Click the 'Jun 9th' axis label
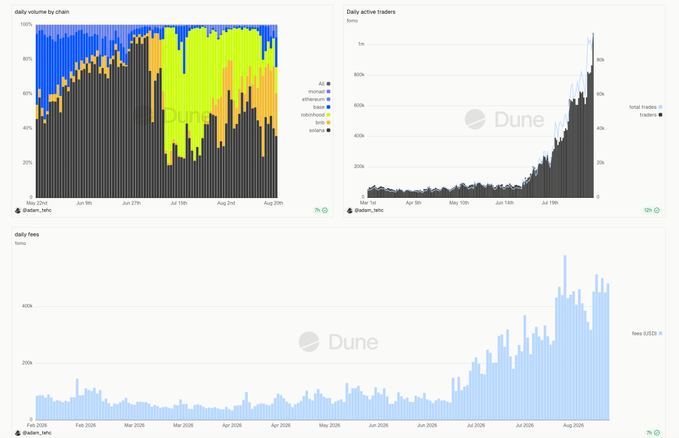 (x=84, y=203)
